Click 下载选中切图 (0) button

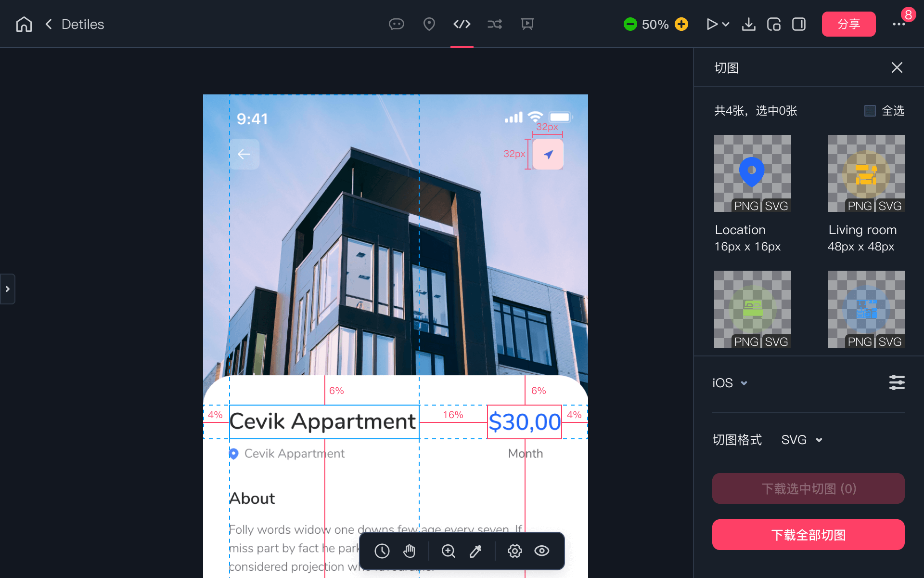point(808,488)
